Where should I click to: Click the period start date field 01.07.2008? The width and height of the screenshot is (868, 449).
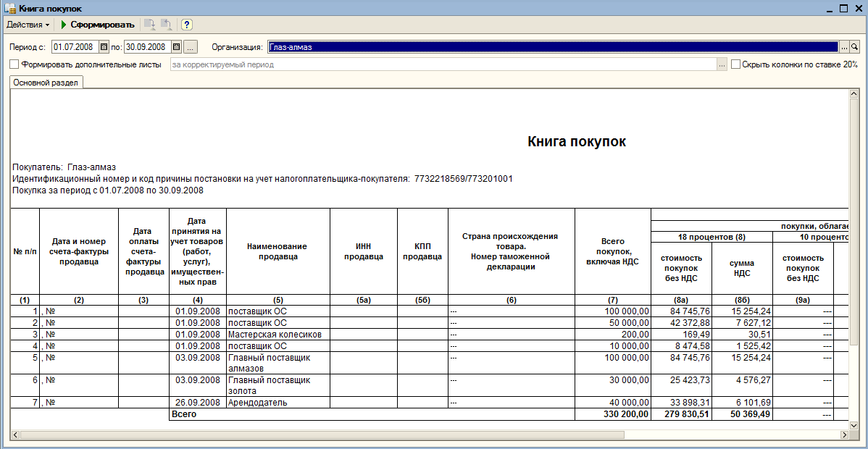click(x=75, y=47)
